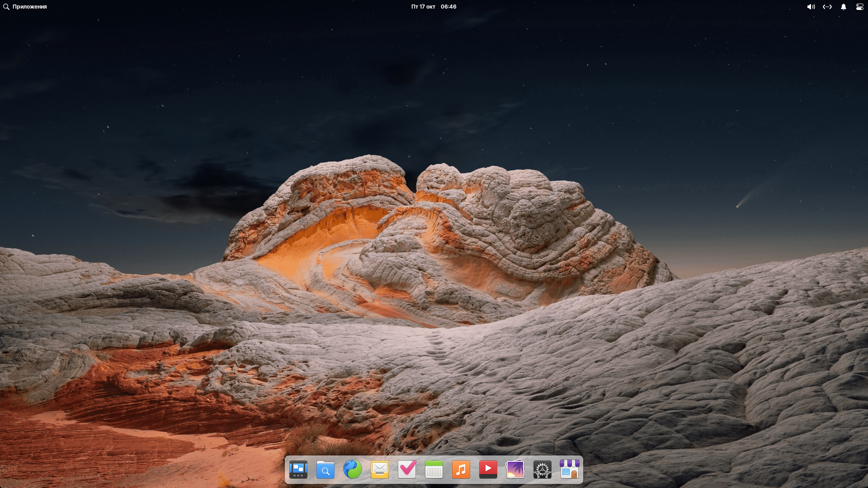
Task: Launch the Tasks checkmark app
Action: [x=407, y=469]
